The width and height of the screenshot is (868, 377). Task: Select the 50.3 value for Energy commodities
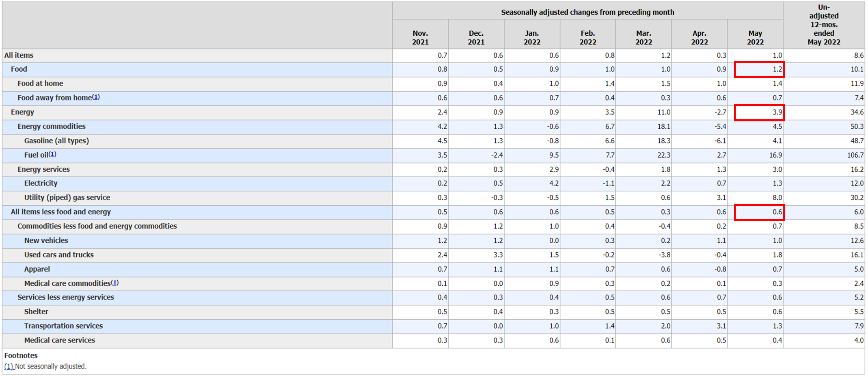point(857,126)
